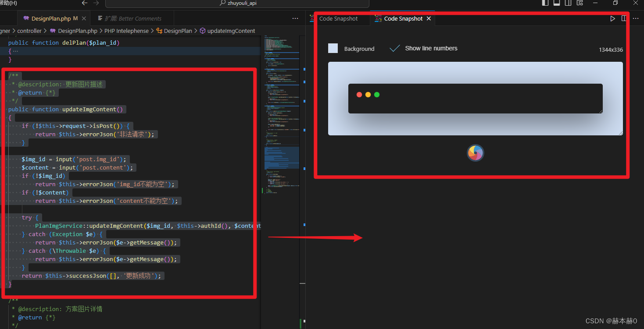Click the Code Snapshot icon on the active tab

[x=378, y=18]
